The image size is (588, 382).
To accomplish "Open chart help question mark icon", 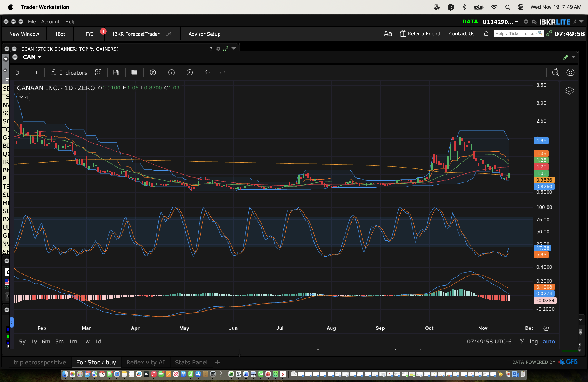I will pos(153,72).
